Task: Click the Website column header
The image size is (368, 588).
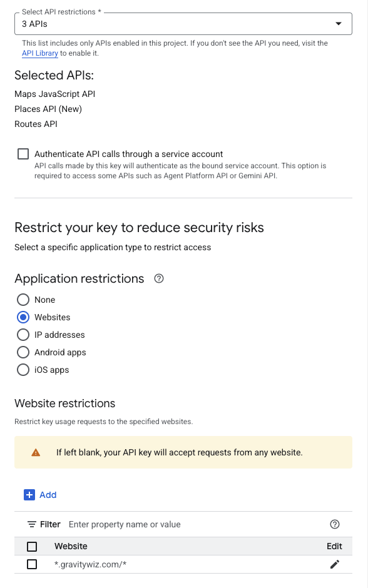Action: click(x=71, y=546)
